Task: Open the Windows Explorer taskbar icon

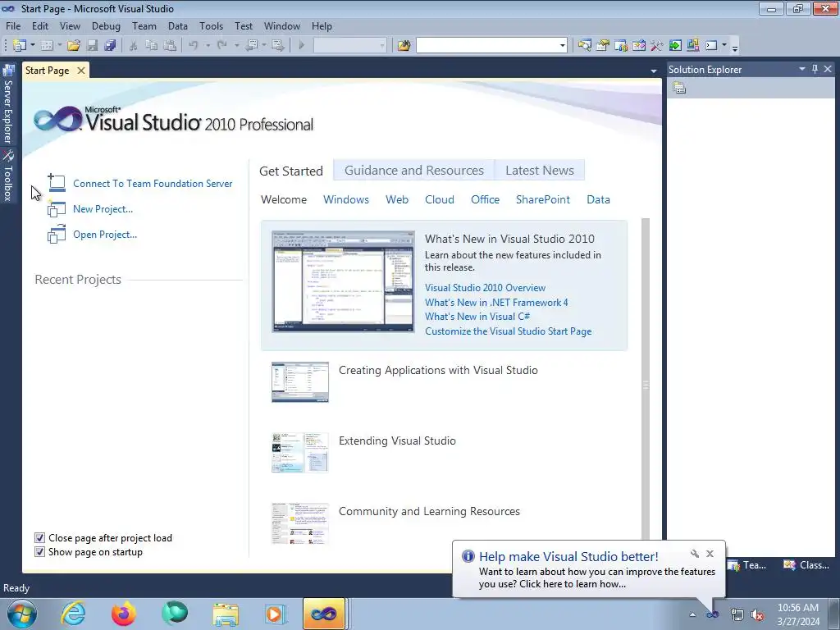Action: pos(226,614)
